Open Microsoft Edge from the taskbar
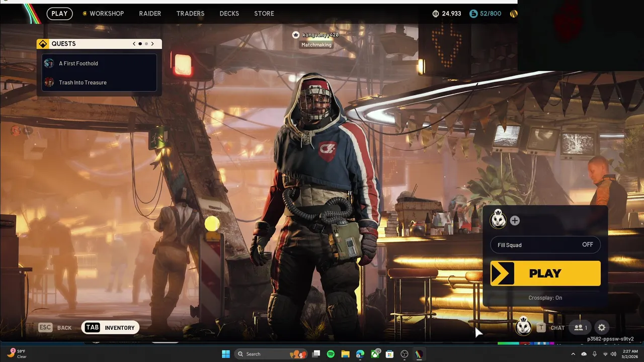 click(x=360, y=354)
